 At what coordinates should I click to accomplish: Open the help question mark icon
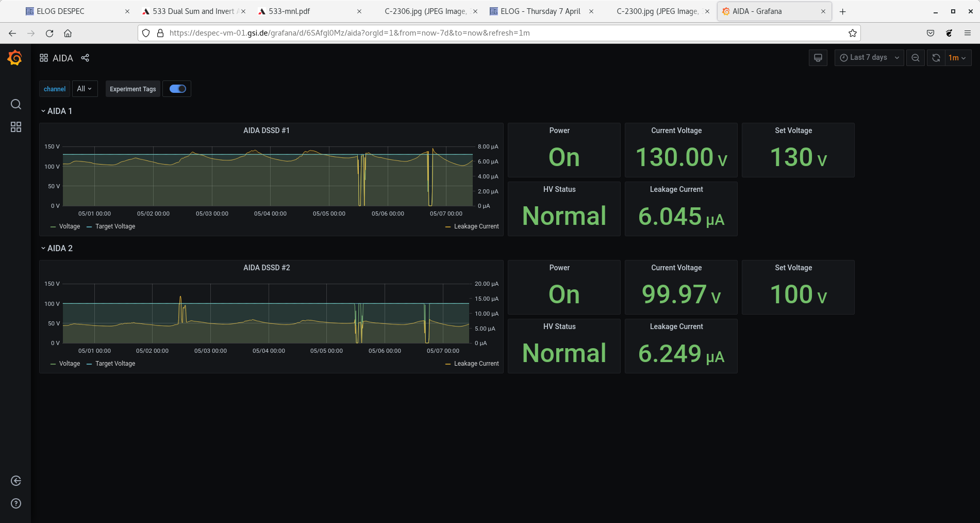pyautogui.click(x=16, y=503)
